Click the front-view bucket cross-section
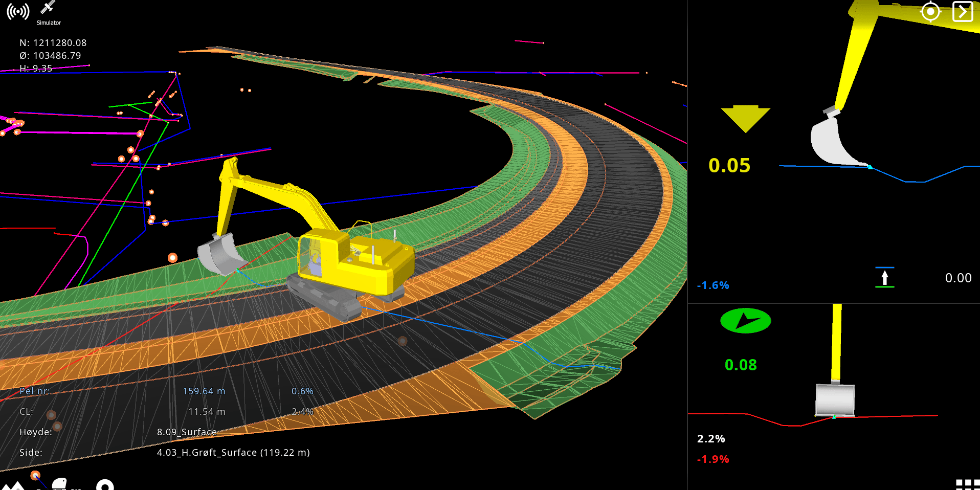 coord(835,399)
